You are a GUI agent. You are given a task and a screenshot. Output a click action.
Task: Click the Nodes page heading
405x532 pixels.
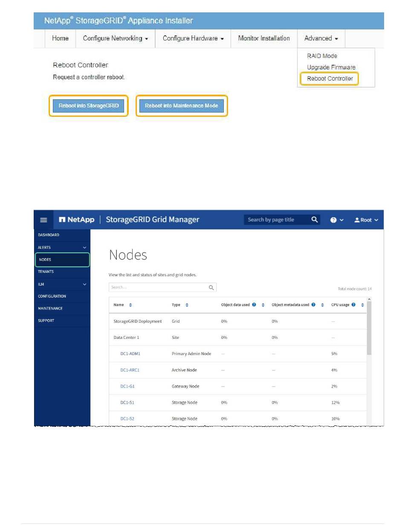128,254
